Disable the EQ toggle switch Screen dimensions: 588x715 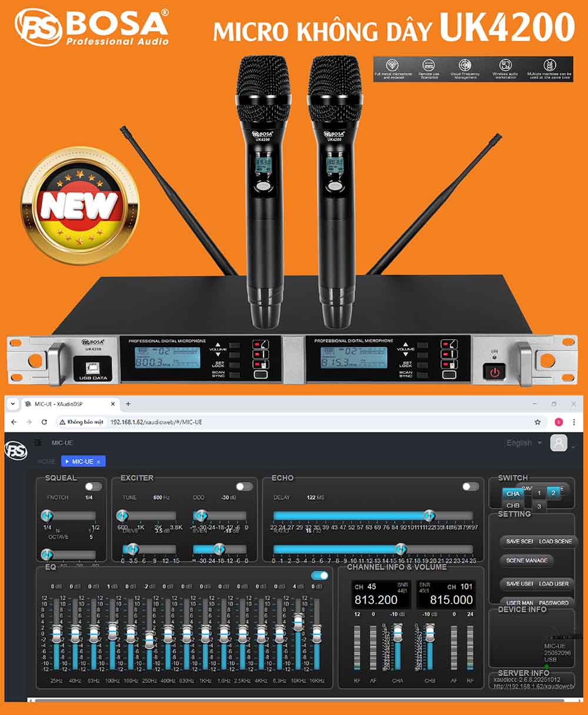(x=320, y=576)
